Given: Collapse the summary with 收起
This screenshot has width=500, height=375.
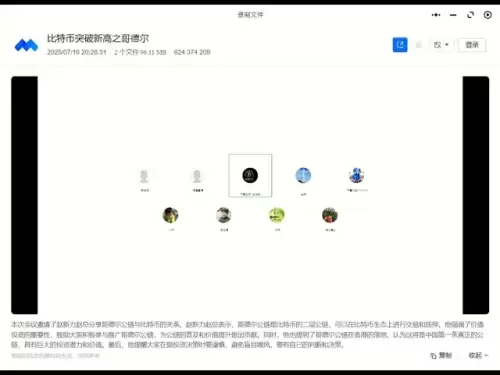Looking at the screenshot, I should [478, 355].
